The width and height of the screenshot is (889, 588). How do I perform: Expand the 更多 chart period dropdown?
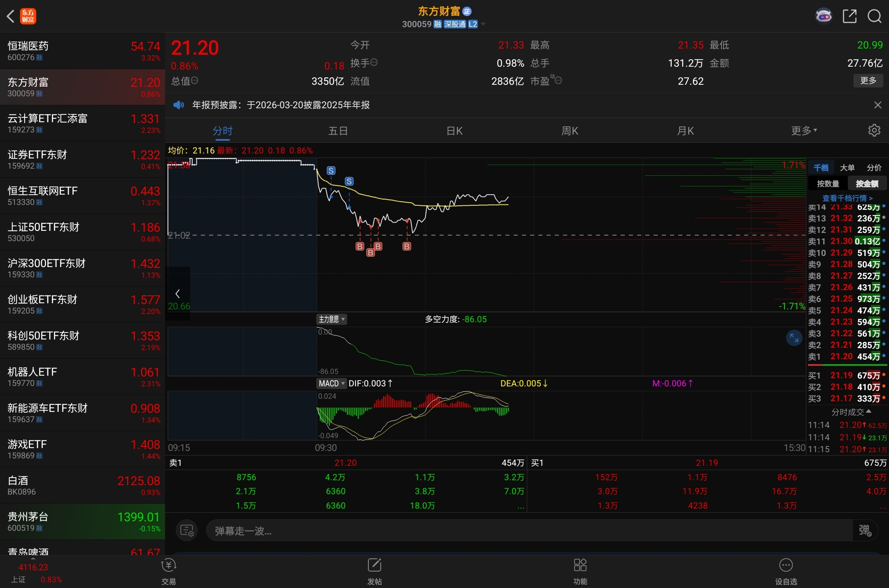[x=803, y=131]
